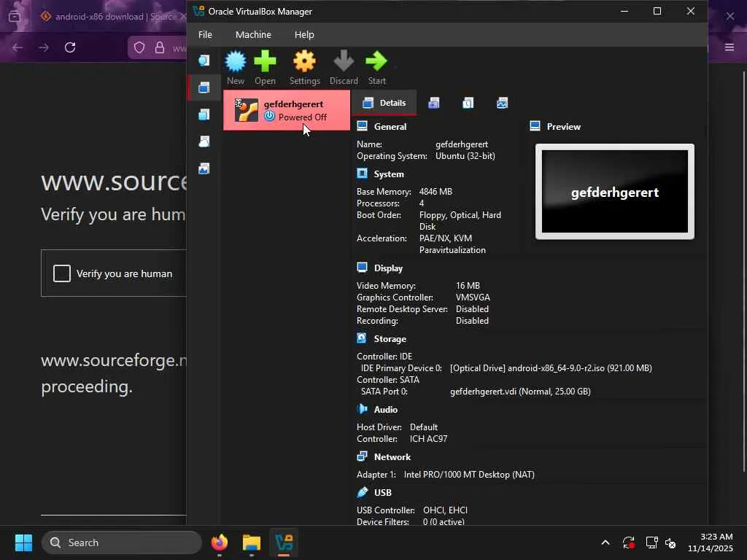
Task: Switch to the Activity monitor tab icon
Action: click(x=502, y=103)
